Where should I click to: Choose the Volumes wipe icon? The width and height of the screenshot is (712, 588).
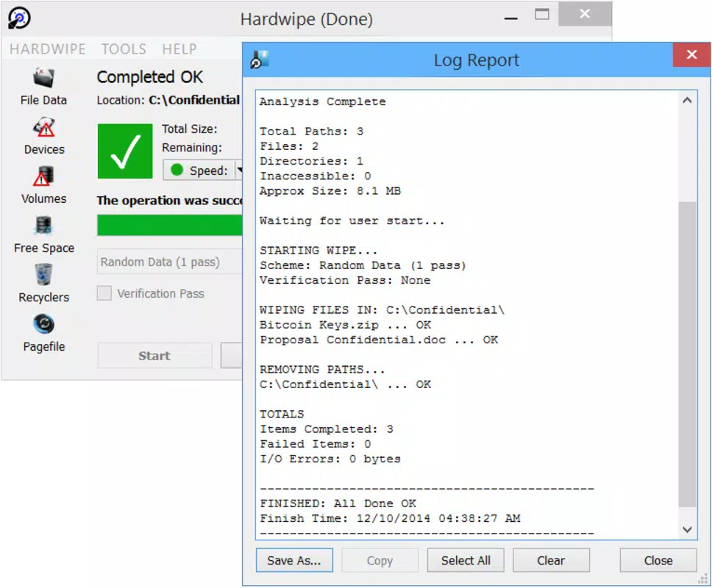(x=43, y=176)
